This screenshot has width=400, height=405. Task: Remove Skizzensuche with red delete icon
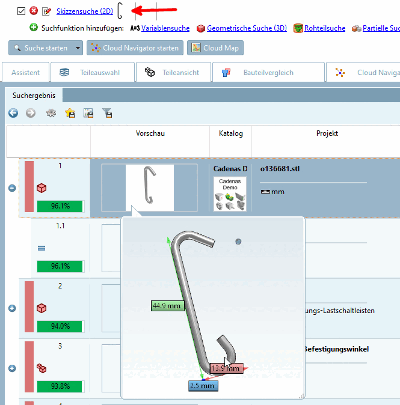[34, 11]
